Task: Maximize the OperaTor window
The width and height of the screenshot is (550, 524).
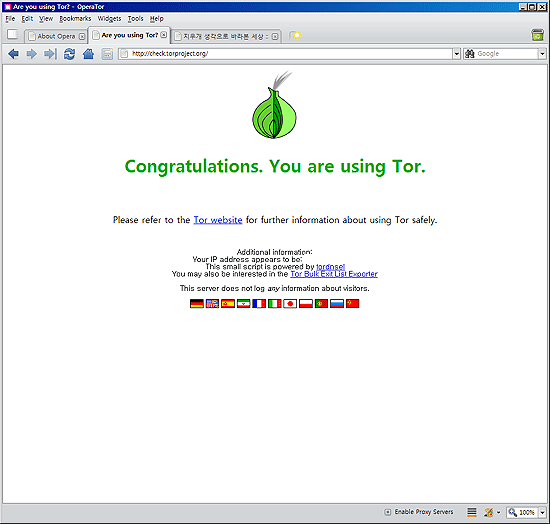Action: point(532,7)
